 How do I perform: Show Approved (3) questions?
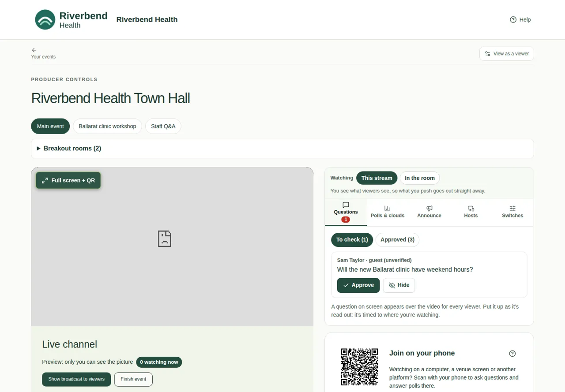[x=397, y=240]
